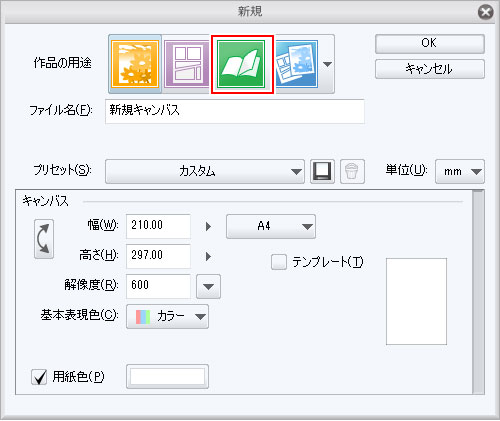Click the キャンセル button

[x=430, y=69]
